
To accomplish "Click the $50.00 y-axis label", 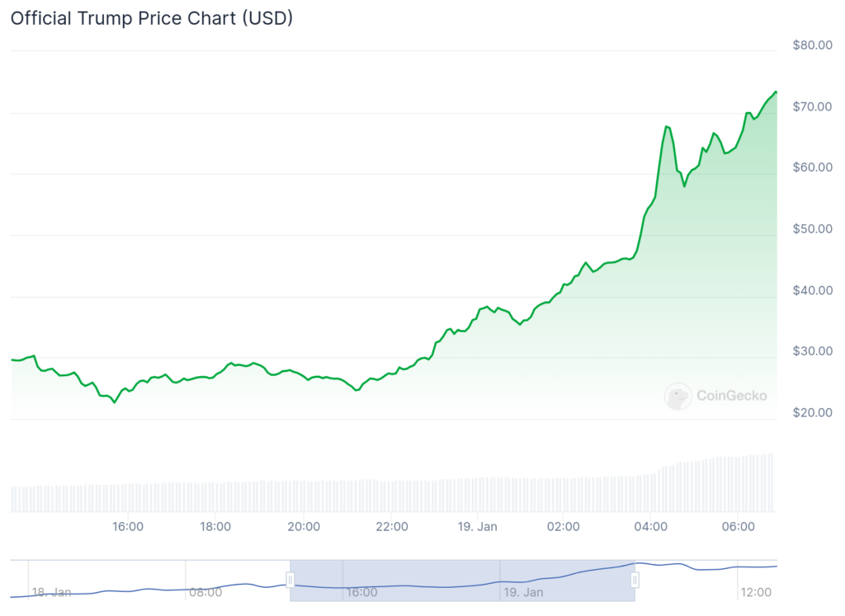I will [x=812, y=228].
